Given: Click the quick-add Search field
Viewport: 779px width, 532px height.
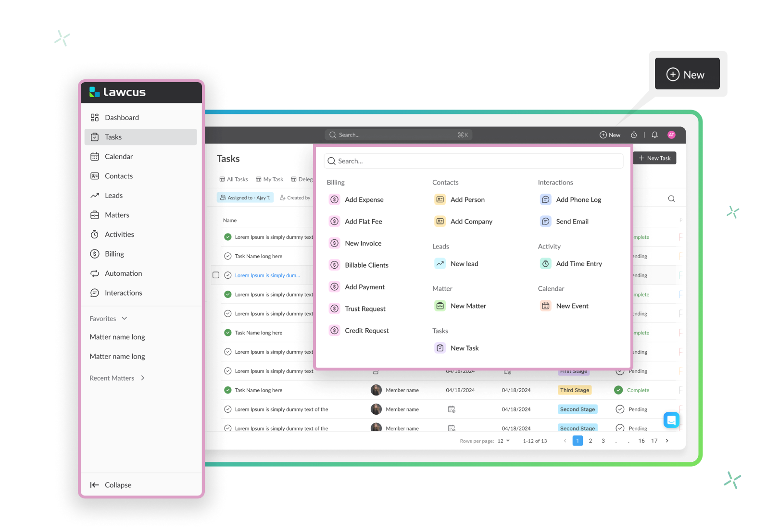Looking at the screenshot, I should [x=474, y=161].
